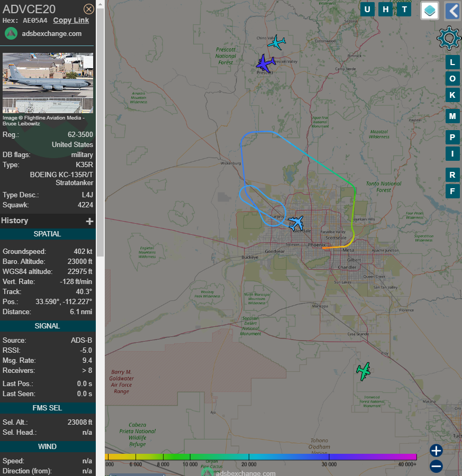Toggle the U map filter button
This screenshot has width=462, height=476.
[367, 9]
